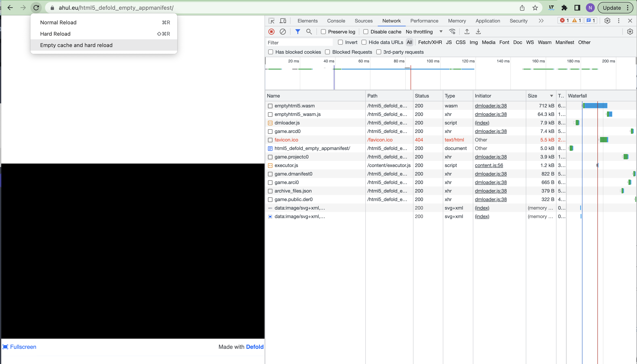Import HAR file with upload icon

pyautogui.click(x=467, y=31)
